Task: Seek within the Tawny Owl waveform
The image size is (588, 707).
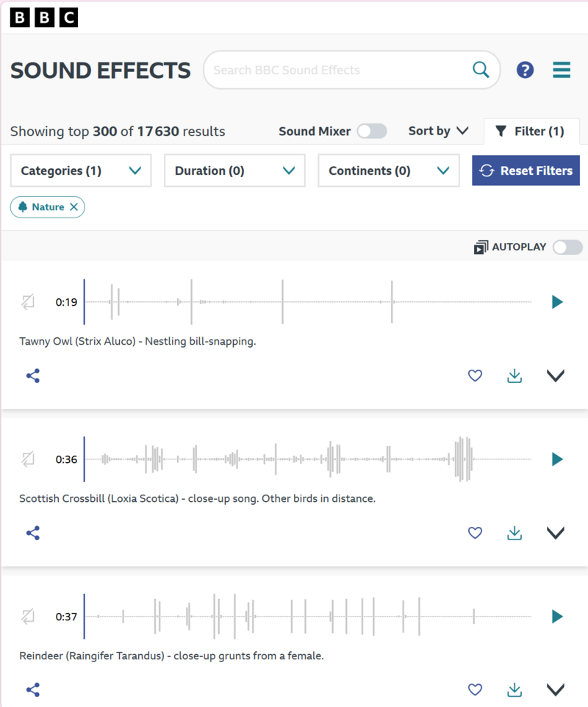Action: coord(308,301)
